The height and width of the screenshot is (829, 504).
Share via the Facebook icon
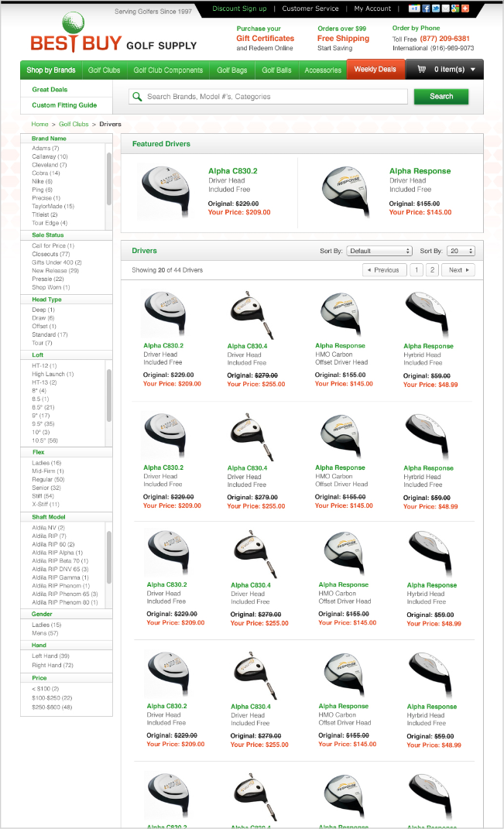[x=426, y=9]
